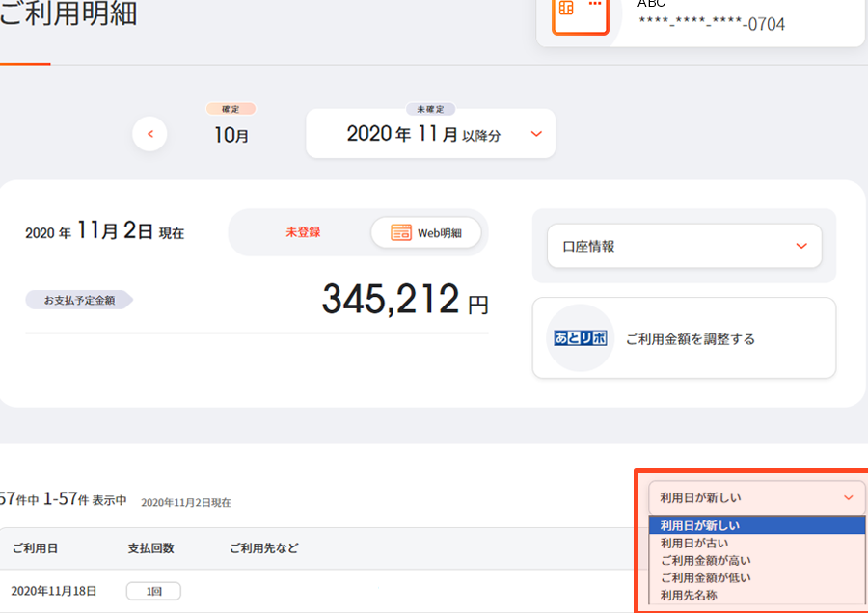Click the orange credit card icon

(x=580, y=12)
